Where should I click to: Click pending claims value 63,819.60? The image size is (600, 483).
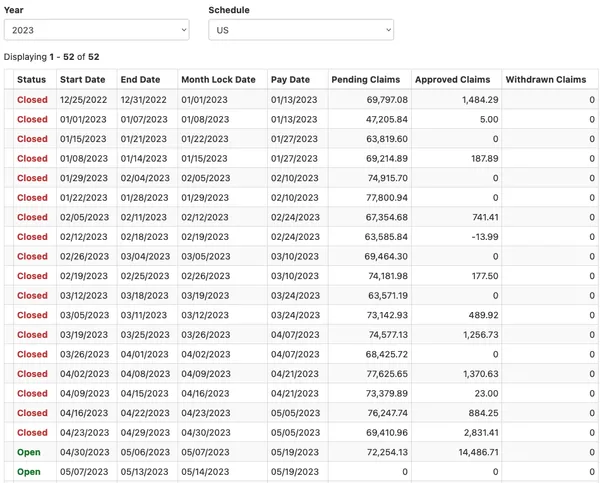pos(387,139)
